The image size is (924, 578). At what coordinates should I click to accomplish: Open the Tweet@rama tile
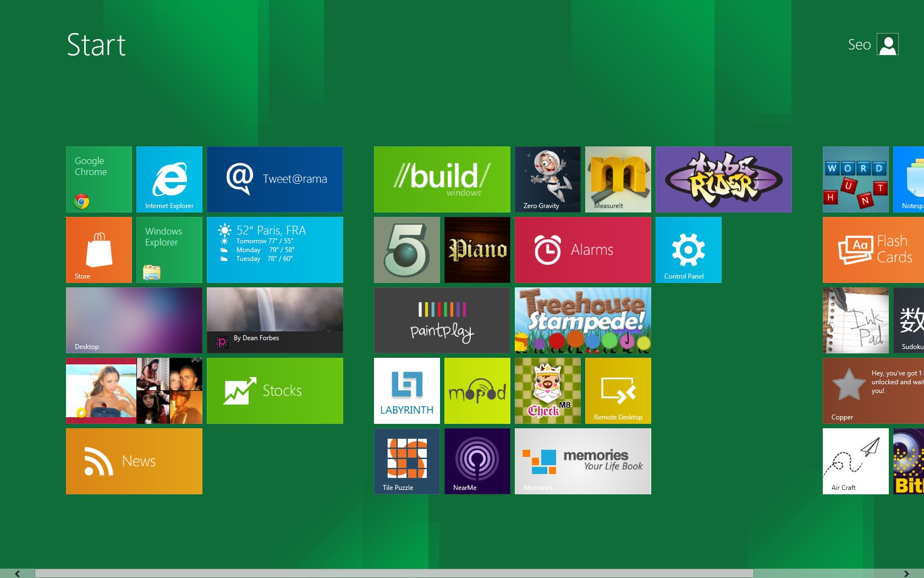pos(275,179)
